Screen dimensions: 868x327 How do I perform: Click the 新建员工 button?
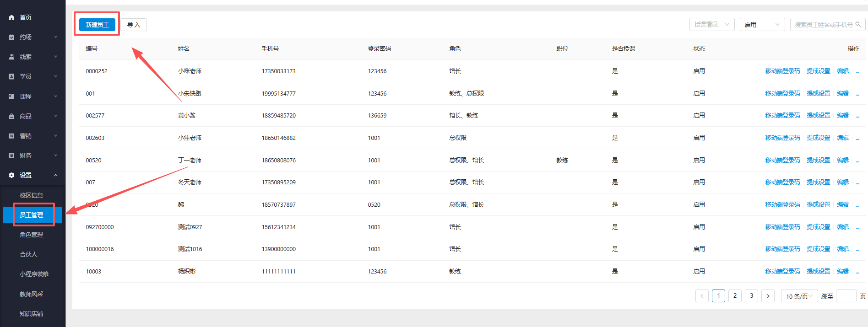point(97,25)
